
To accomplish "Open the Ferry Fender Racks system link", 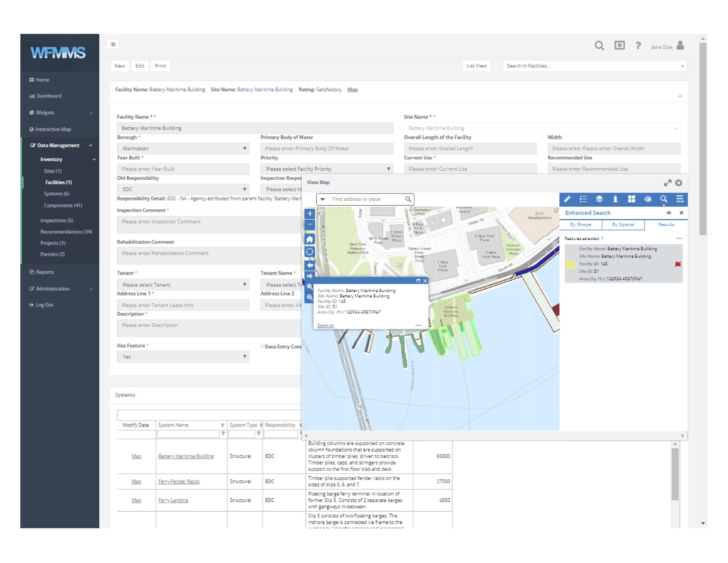I will pyautogui.click(x=179, y=482).
